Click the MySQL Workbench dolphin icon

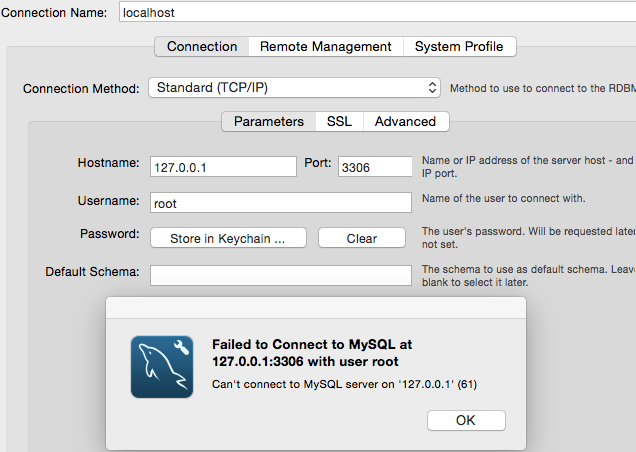(162, 367)
